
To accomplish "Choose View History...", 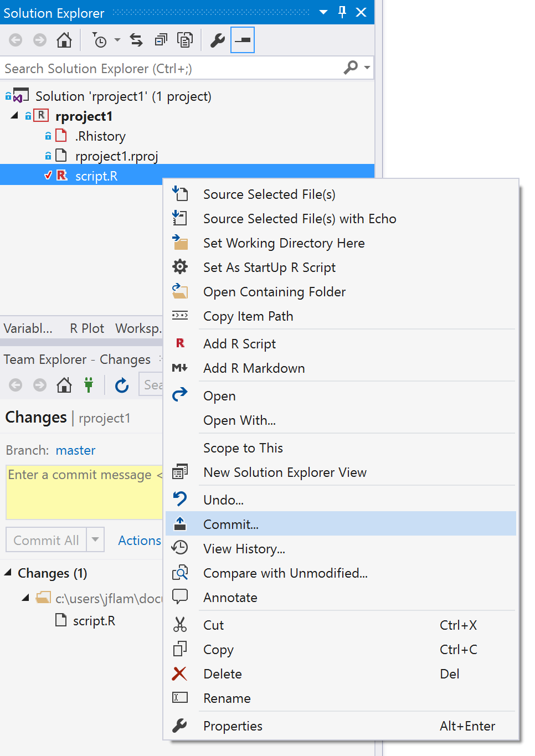I will click(341, 549).
